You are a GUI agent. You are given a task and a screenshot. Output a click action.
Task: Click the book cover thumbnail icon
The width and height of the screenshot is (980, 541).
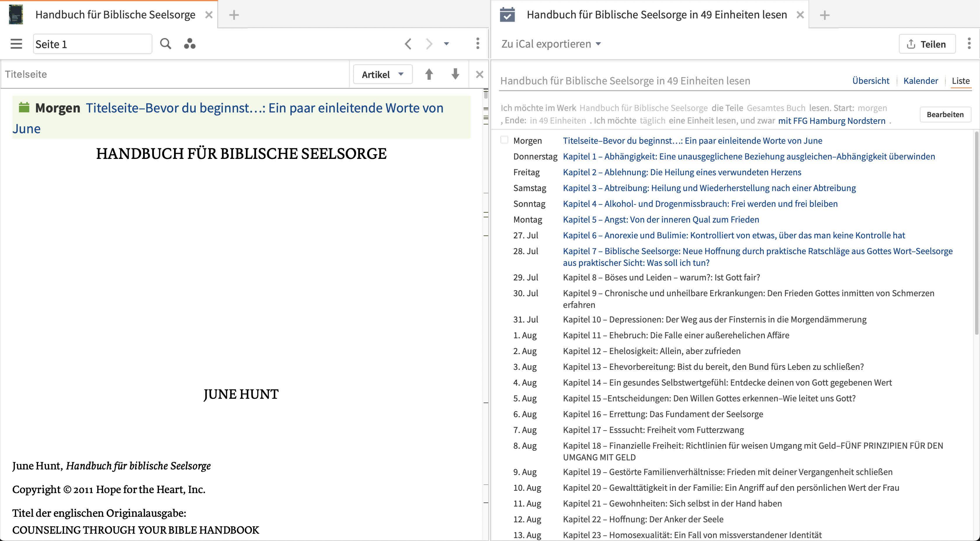click(x=16, y=14)
